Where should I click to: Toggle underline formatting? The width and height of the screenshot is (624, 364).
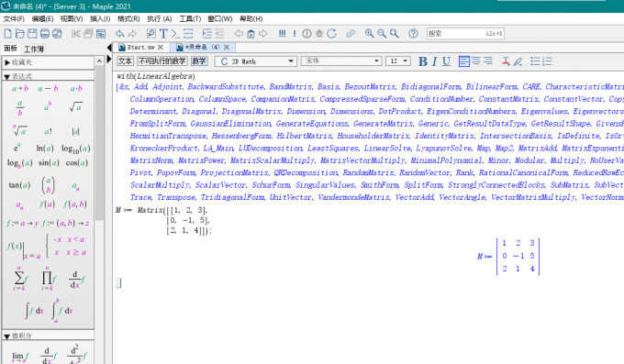coord(447,61)
